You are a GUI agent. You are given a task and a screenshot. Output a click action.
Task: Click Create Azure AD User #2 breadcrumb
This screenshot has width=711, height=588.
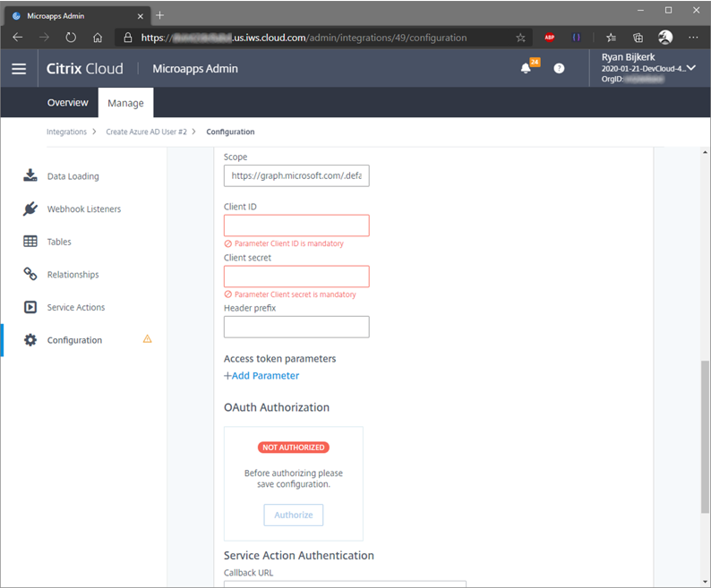click(x=146, y=132)
